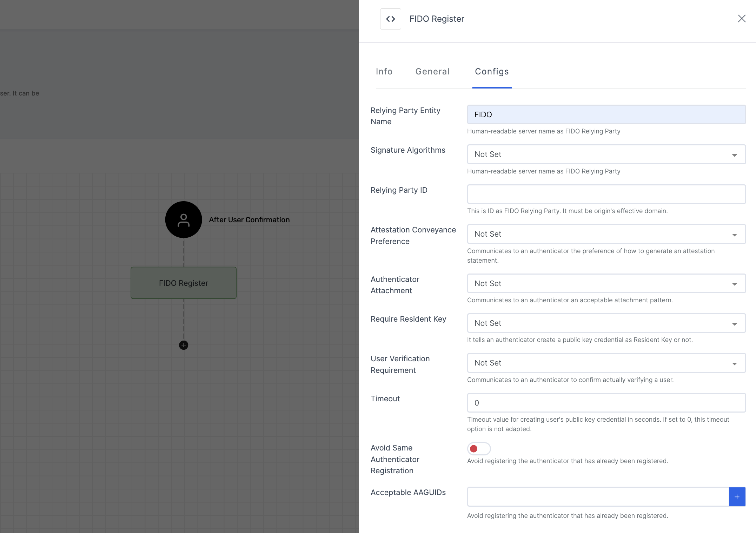This screenshot has height=533, width=756.
Task: Click the Relying Party Entity Name label
Action: (x=405, y=116)
